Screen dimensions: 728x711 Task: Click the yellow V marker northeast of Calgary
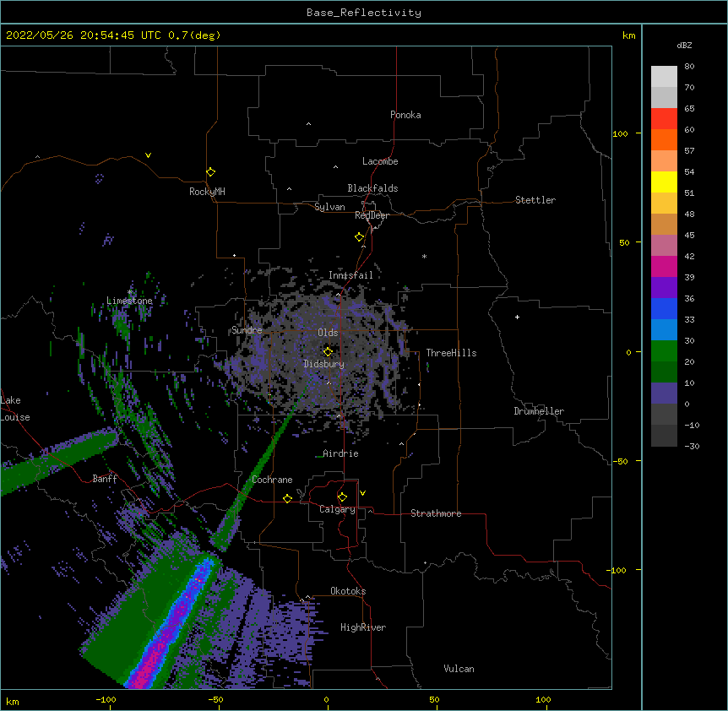coord(362,493)
